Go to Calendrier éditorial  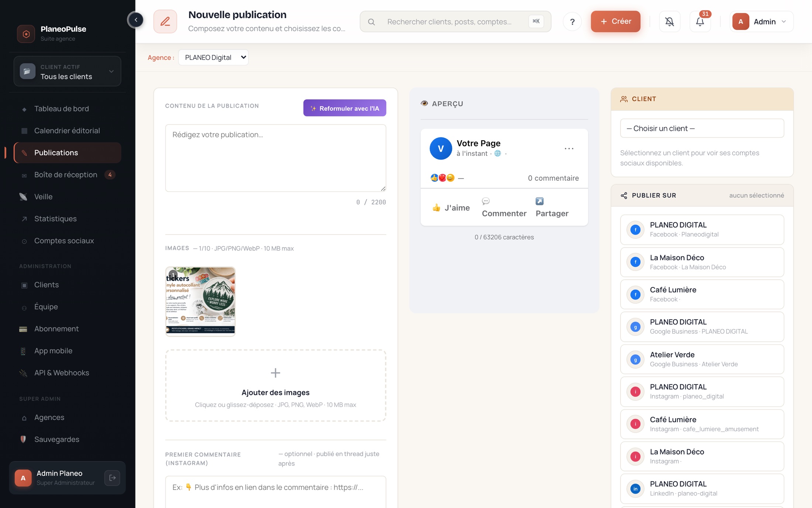tap(67, 131)
